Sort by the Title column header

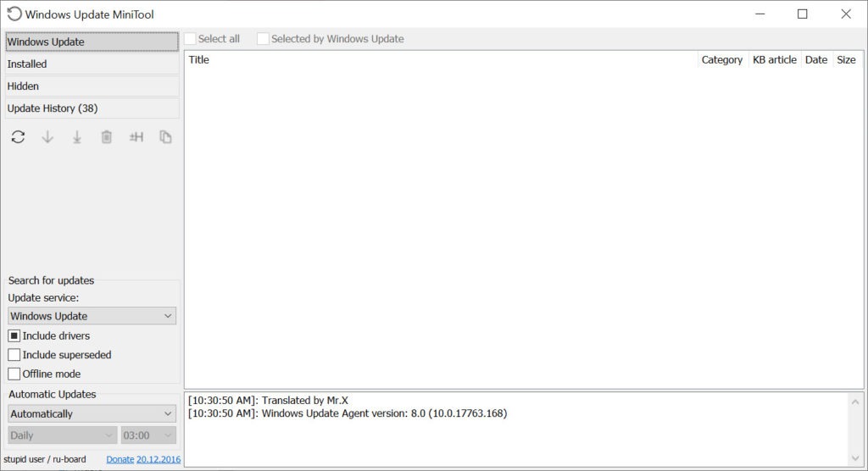point(441,60)
